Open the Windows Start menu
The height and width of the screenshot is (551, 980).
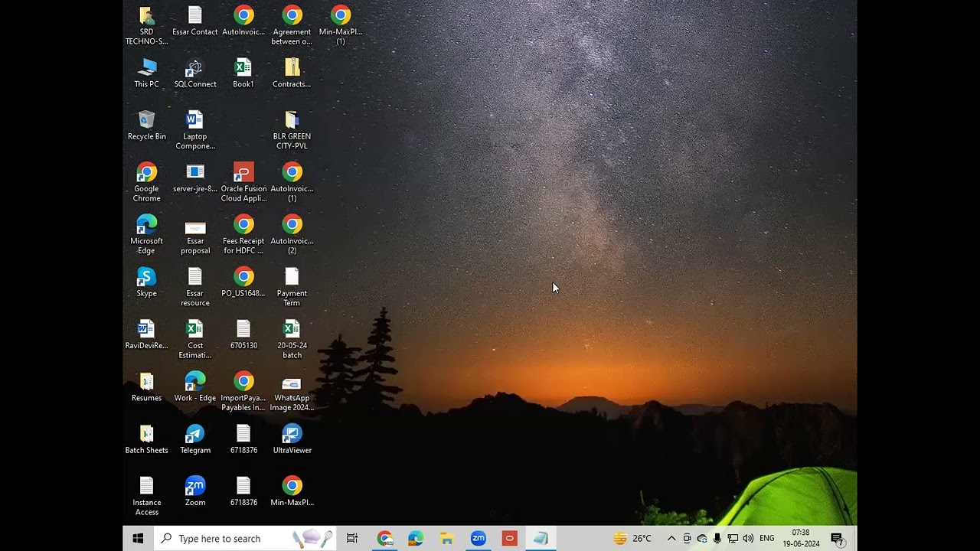tap(138, 539)
